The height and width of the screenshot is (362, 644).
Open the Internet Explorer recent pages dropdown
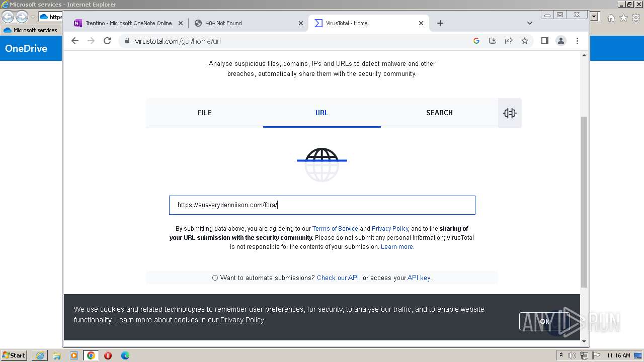(x=33, y=17)
